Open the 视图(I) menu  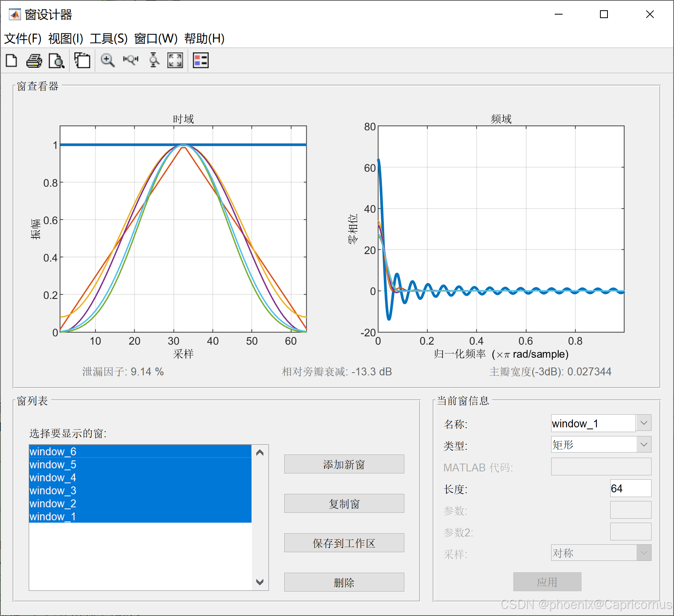65,39
